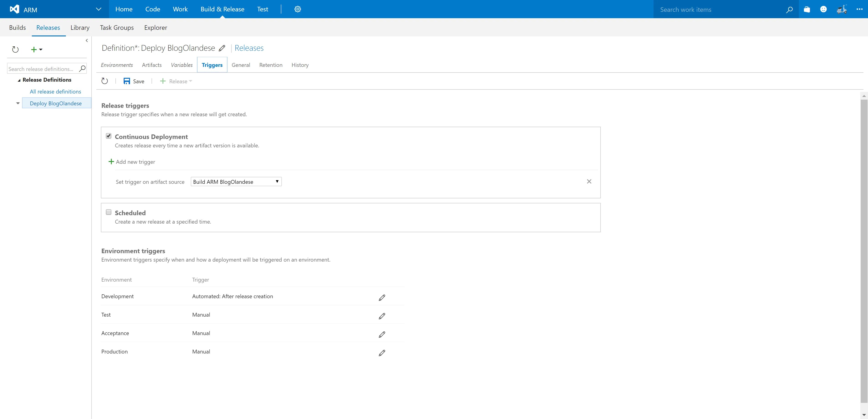
Task: Edit the Test environment trigger
Action: pyautogui.click(x=382, y=316)
